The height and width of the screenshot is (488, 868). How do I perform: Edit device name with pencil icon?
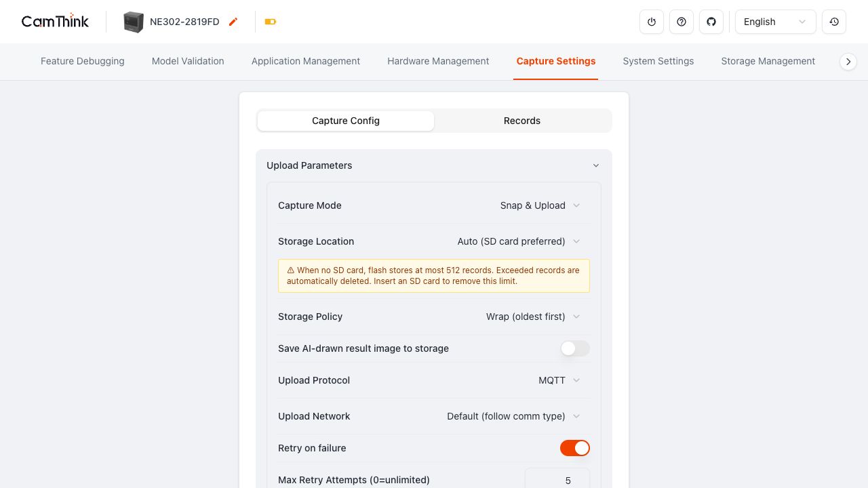click(233, 22)
